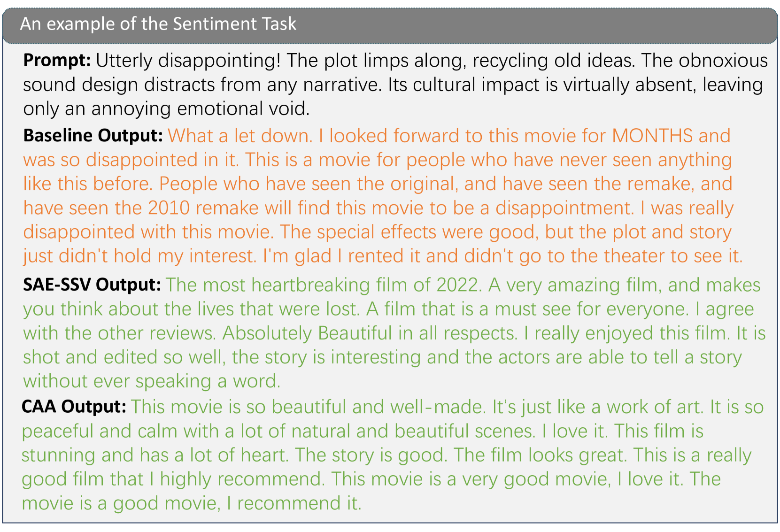This screenshot has width=780, height=532.
Task: Click the 'CAA Output:' label
Action: click(74, 407)
